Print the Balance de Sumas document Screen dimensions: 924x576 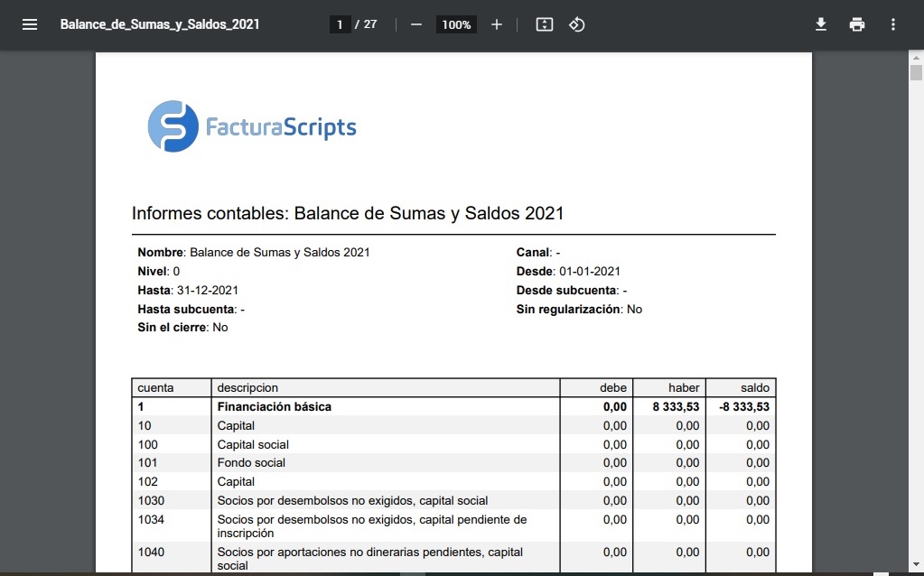pyautogui.click(x=857, y=24)
